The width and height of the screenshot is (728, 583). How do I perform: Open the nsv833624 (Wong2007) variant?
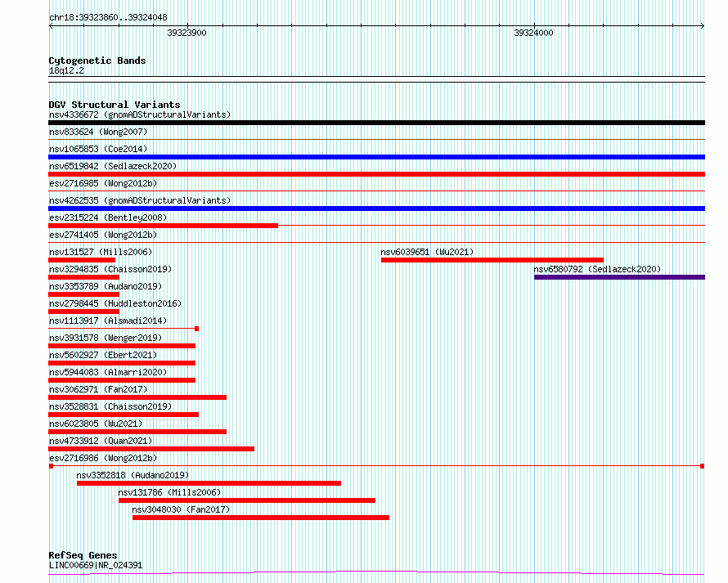(x=98, y=132)
